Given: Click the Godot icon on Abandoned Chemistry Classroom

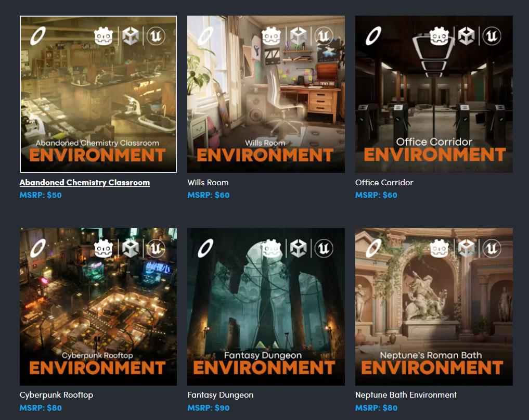Looking at the screenshot, I should pos(104,36).
